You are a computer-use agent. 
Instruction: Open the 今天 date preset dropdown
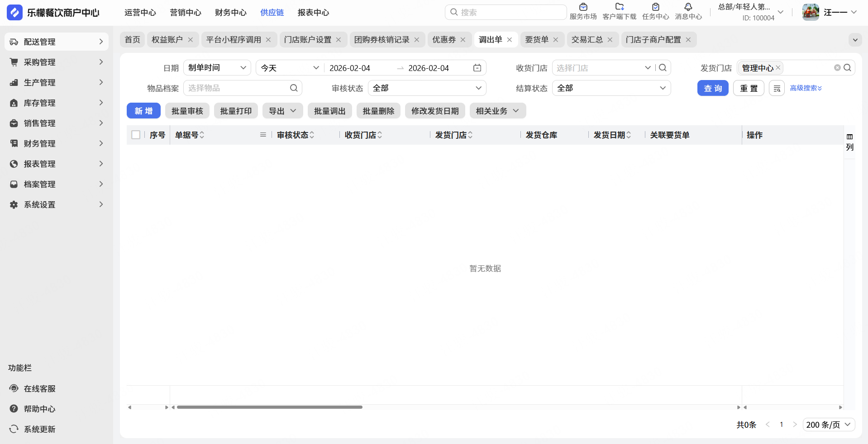290,68
